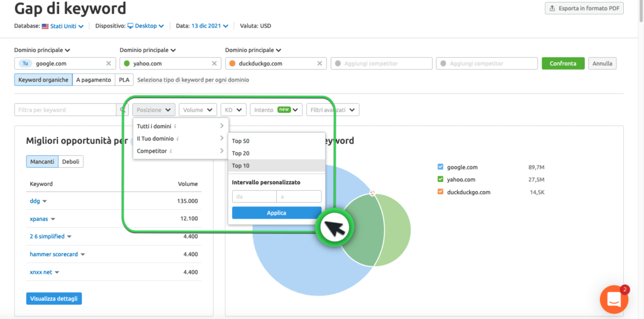The image size is (644, 319).
Task: Select the A pagamento tab
Action: point(94,80)
